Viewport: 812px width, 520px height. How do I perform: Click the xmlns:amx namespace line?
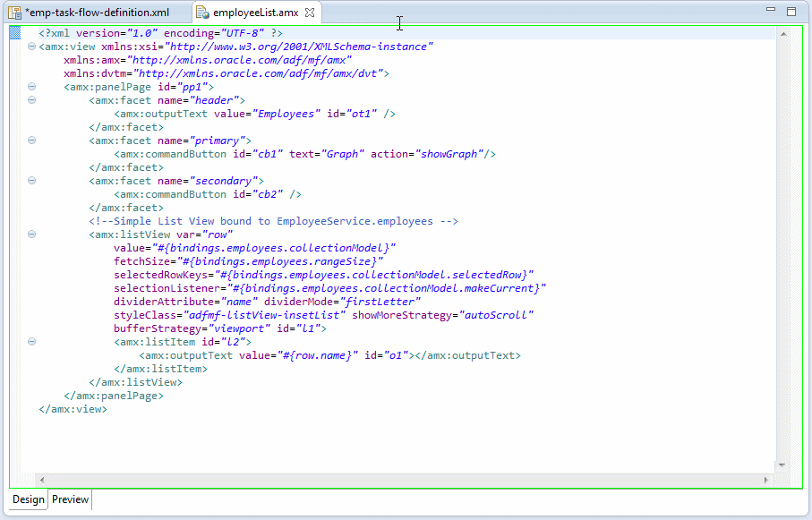[208, 60]
